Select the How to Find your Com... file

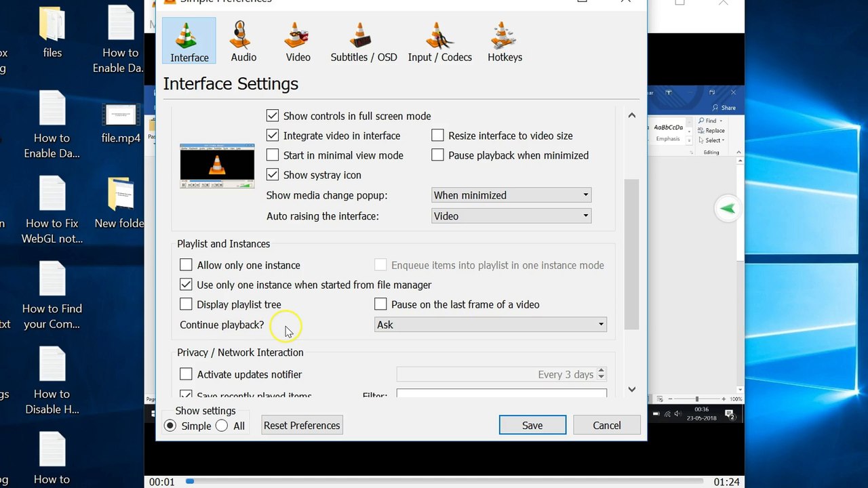pyautogui.click(x=52, y=296)
